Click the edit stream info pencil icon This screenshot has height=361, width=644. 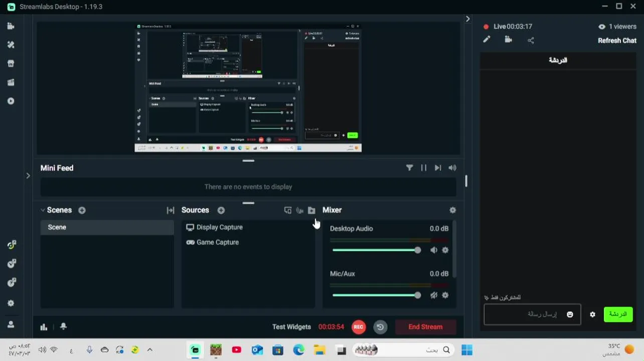coord(487,40)
